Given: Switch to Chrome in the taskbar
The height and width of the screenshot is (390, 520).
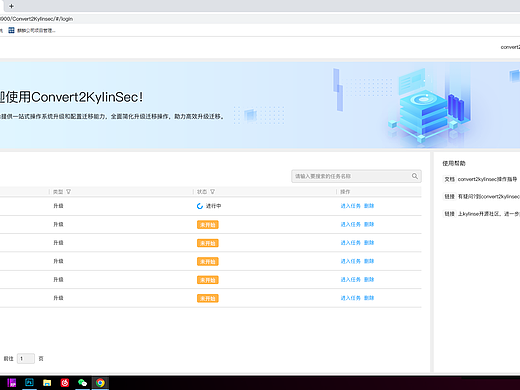Looking at the screenshot, I should point(100,383).
